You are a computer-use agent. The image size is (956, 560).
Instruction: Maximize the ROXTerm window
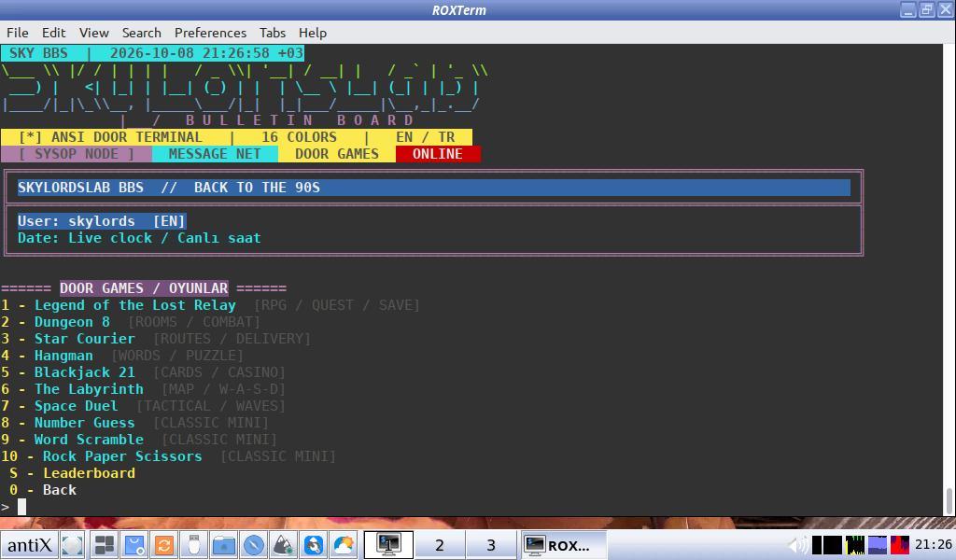(x=927, y=9)
